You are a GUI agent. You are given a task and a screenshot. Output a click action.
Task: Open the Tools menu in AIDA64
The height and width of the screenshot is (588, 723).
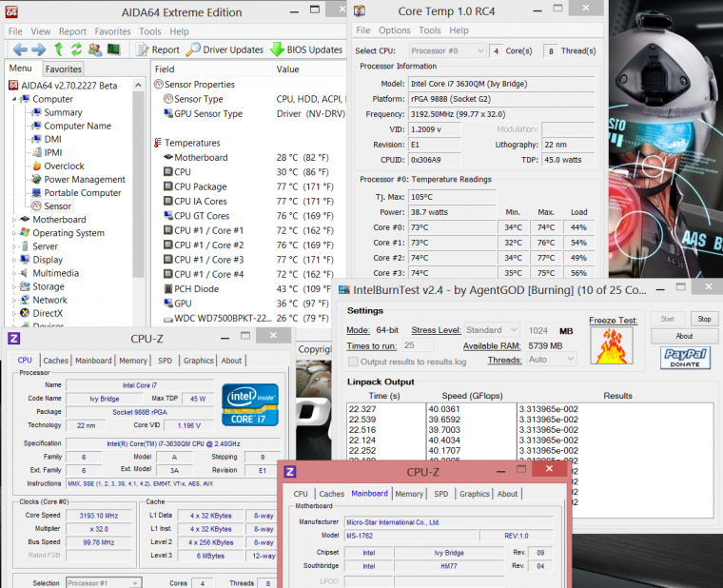coord(149,31)
